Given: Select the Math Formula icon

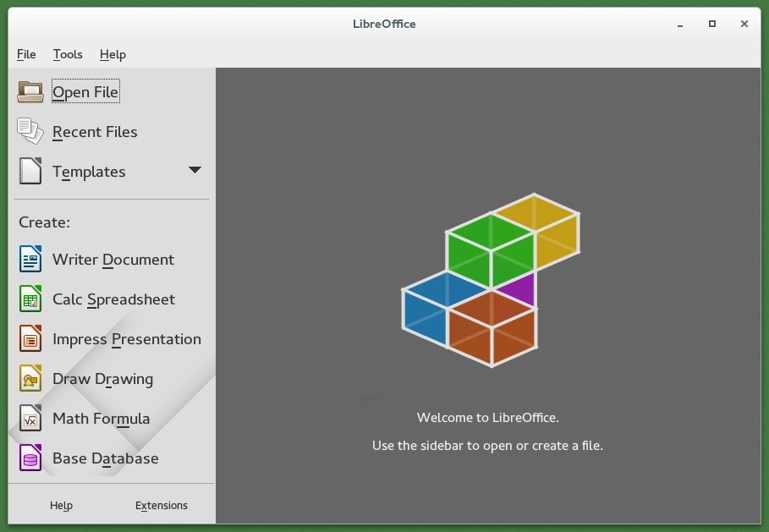Looking at the screenshot, I should [30, 418].
